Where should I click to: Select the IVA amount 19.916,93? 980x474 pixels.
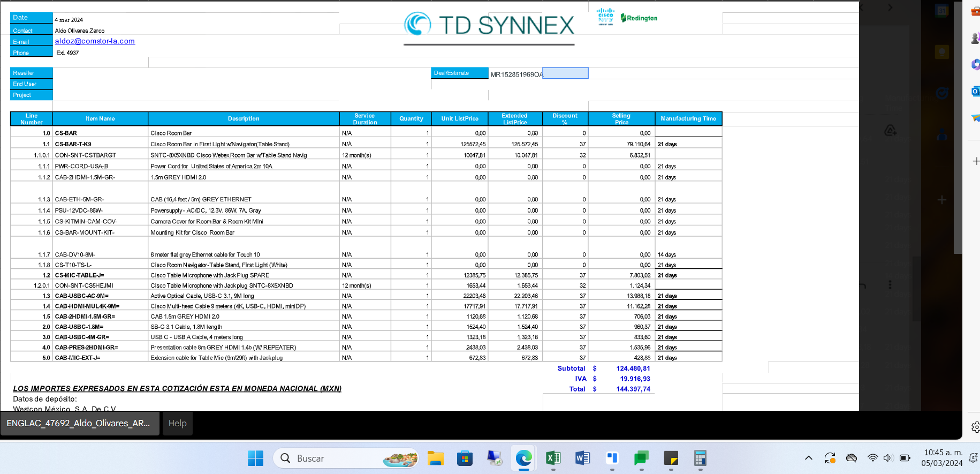(x=635, y=379)
